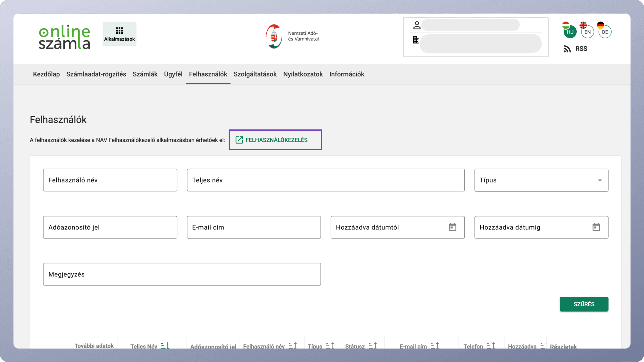
Task: Click the external-link icon beside FELHASZNÁLÓKEZELÉS
Action: coord(239,140)
